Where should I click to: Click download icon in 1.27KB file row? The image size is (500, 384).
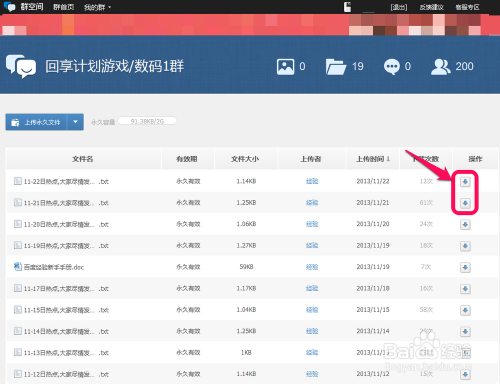(x=465, y=246)
